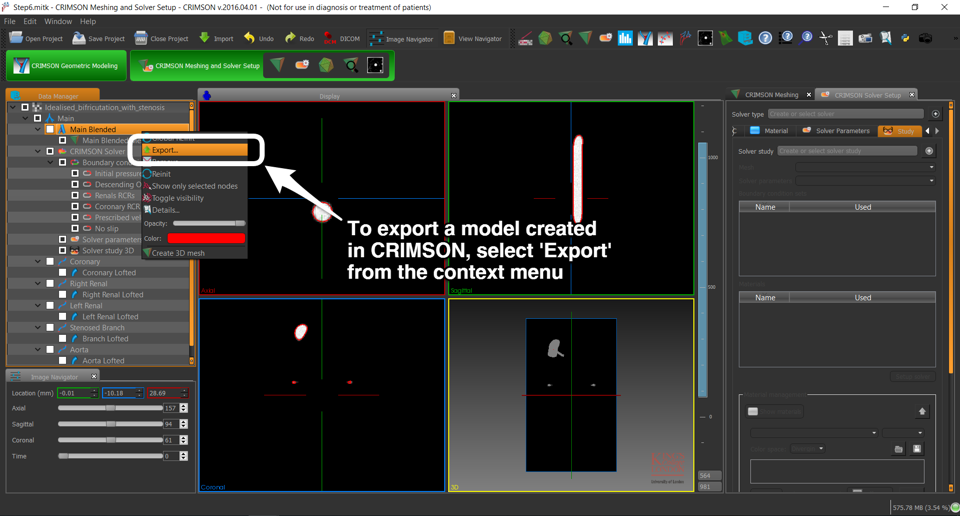960x516 pixels.
Task: Click the Axial slice slider
Action: point(110,408)
